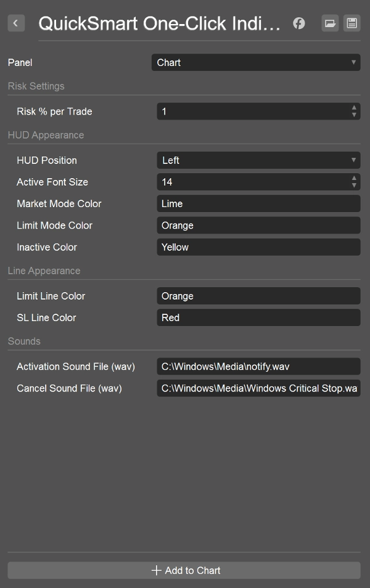Screen dimensions: 370x588
Task: Change SL Line Color field Red
Action: pos(258,317)
